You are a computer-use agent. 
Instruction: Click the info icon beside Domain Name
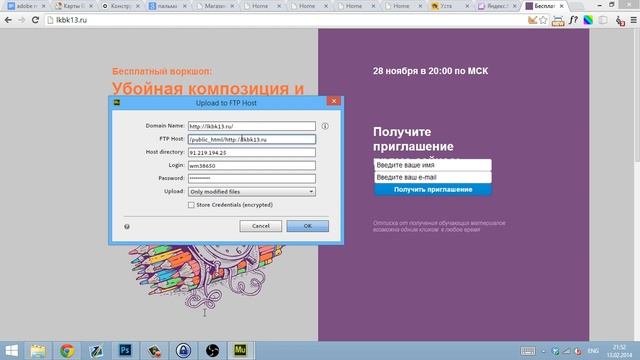pos(325,126)
